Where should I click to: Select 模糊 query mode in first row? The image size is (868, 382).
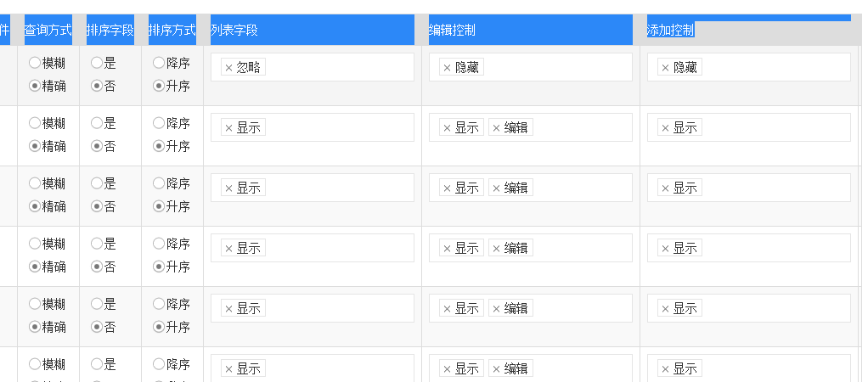tap(35, 63)
